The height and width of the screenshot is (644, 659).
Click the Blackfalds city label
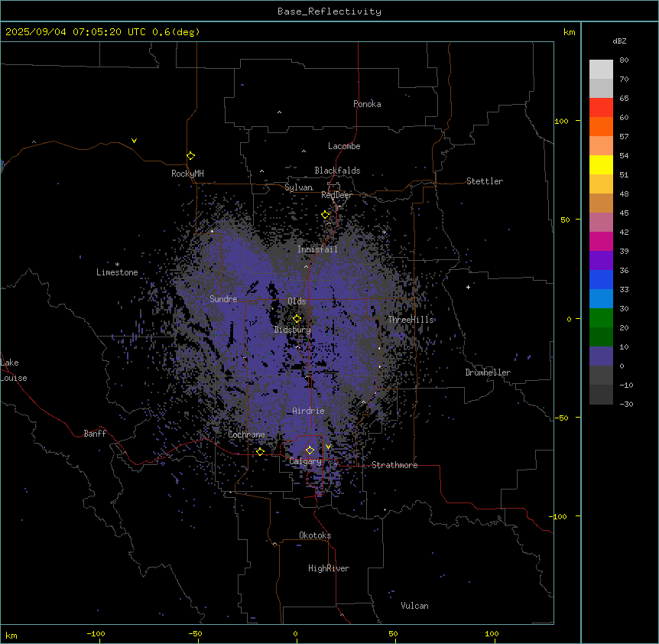click(337, 171)
